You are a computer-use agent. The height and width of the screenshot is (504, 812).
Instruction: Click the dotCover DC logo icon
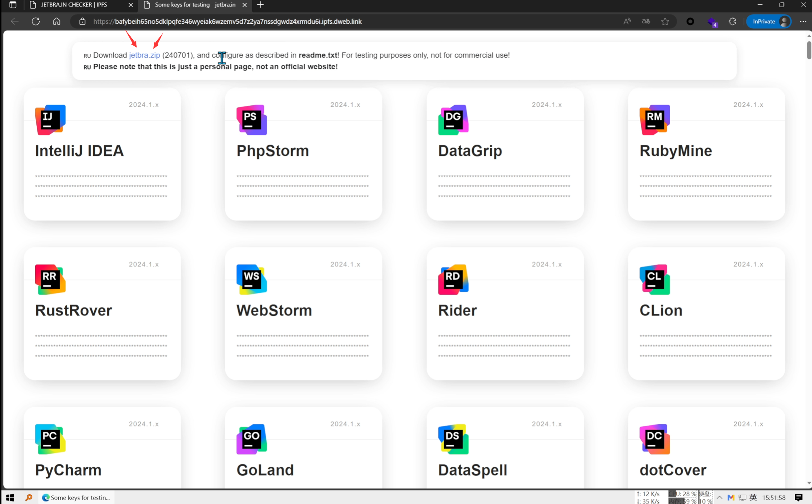click(x=655, y=439)
